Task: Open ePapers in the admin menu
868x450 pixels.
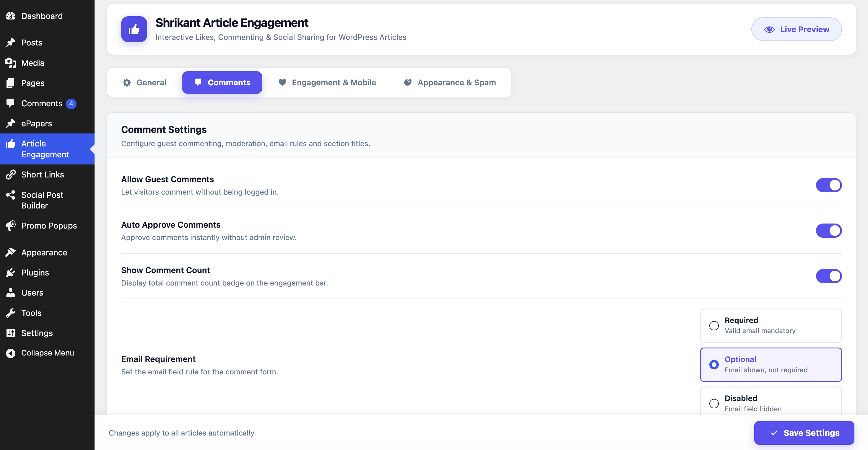Action: pyautogui.click(x=47, y=123)
